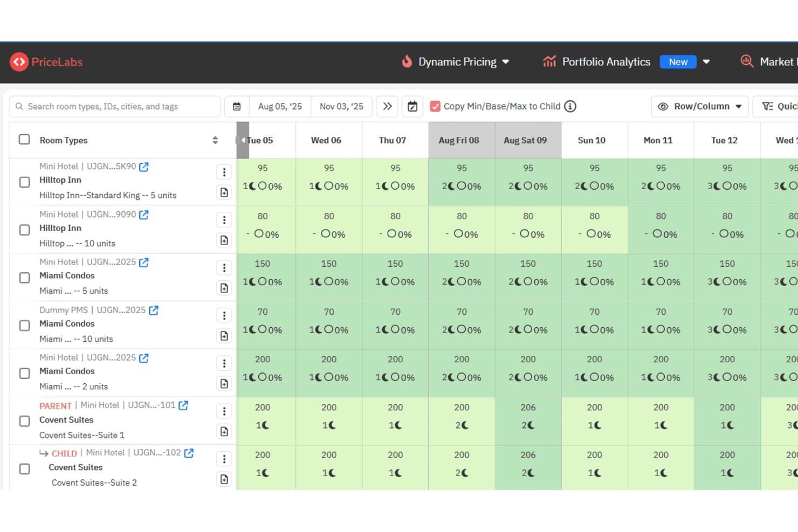This screenshot has width=798, height=532.
Task: Set end date Nov 03, '25
Action: tap(341, 107)
